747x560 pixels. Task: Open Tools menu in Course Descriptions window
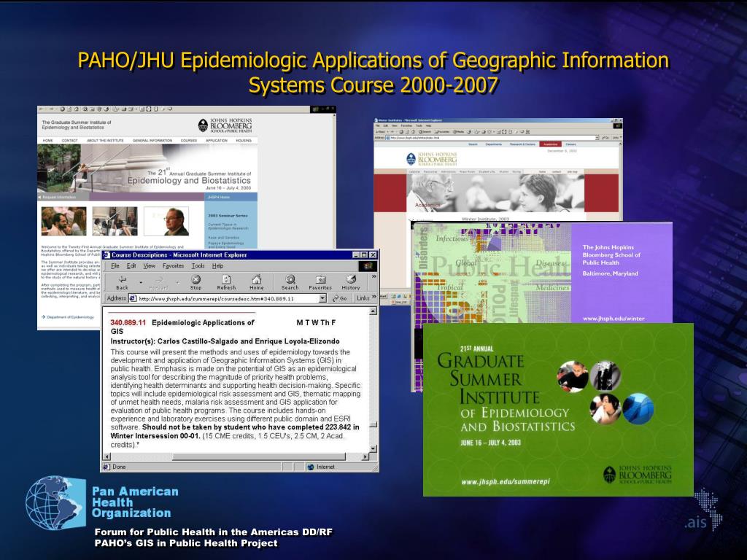pyautogui.click(x=198, y=266)
